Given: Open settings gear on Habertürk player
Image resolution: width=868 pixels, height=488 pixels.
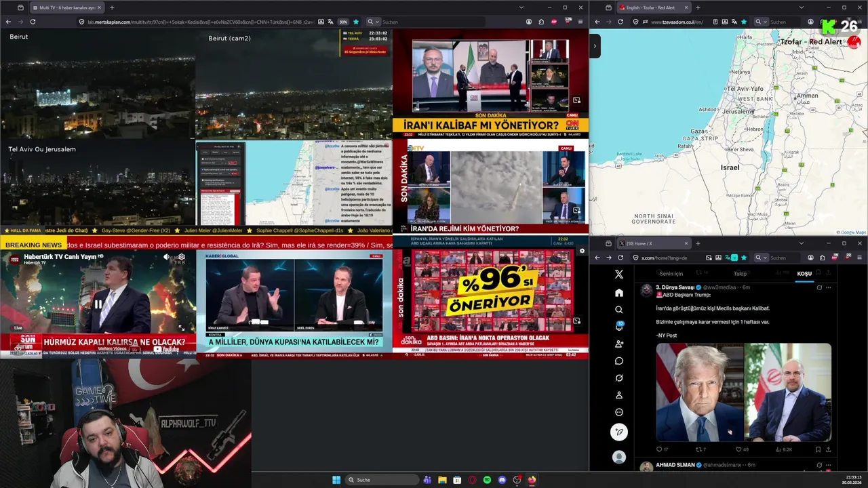Looking at the screenshot, I should (x=181, y=257).
